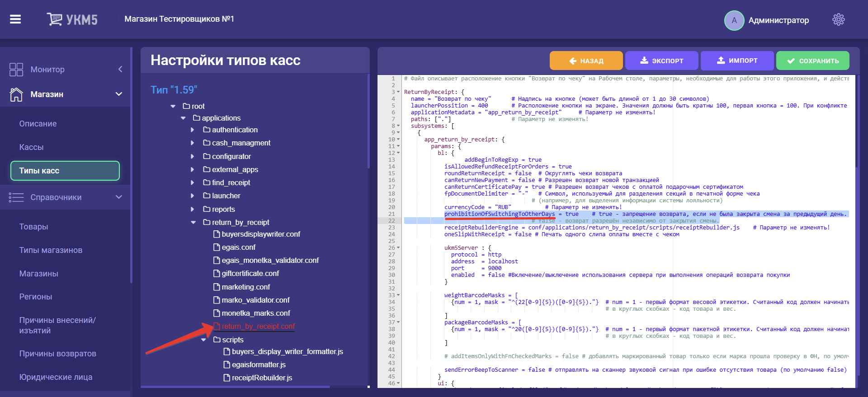Click the Магазин house icon
The image size is (868, 397).
tap(16, 94)
